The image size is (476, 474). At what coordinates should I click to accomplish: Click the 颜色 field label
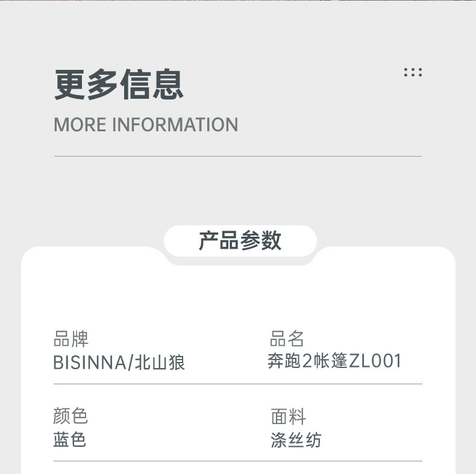tap(70, 416)
